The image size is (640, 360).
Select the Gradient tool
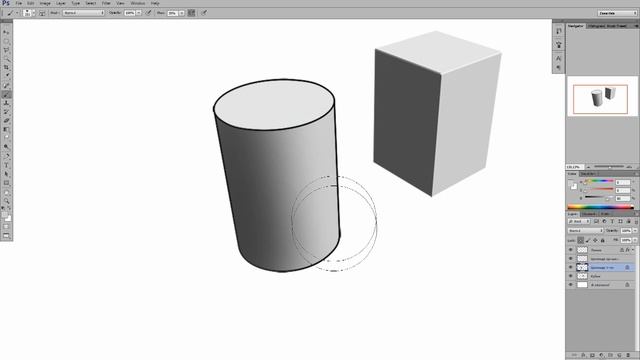[6, 129]
